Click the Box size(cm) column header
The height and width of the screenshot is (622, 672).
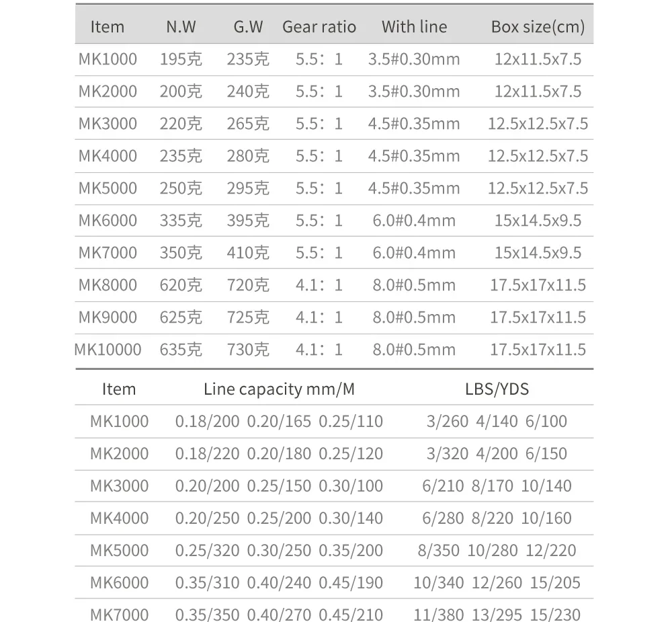point(538,27)
